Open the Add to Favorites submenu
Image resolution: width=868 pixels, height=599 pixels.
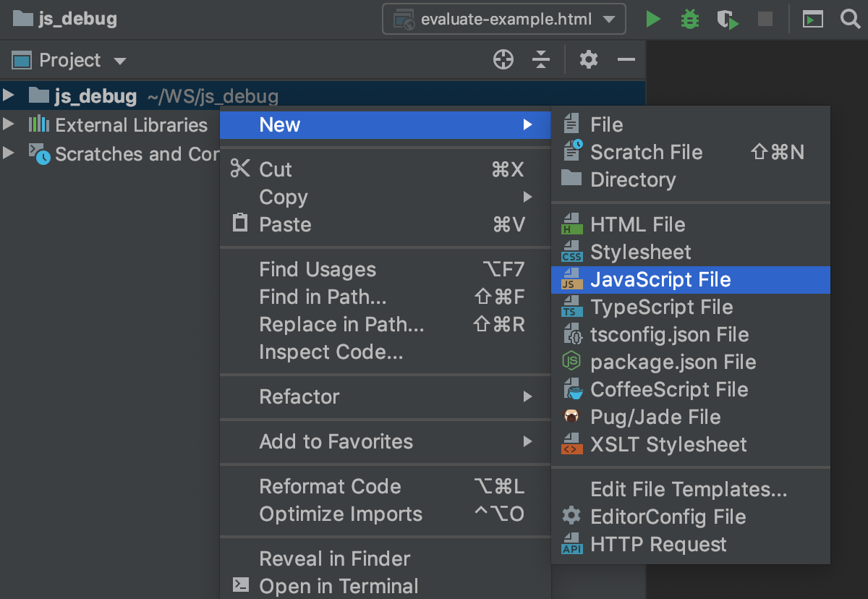point(386,442)
